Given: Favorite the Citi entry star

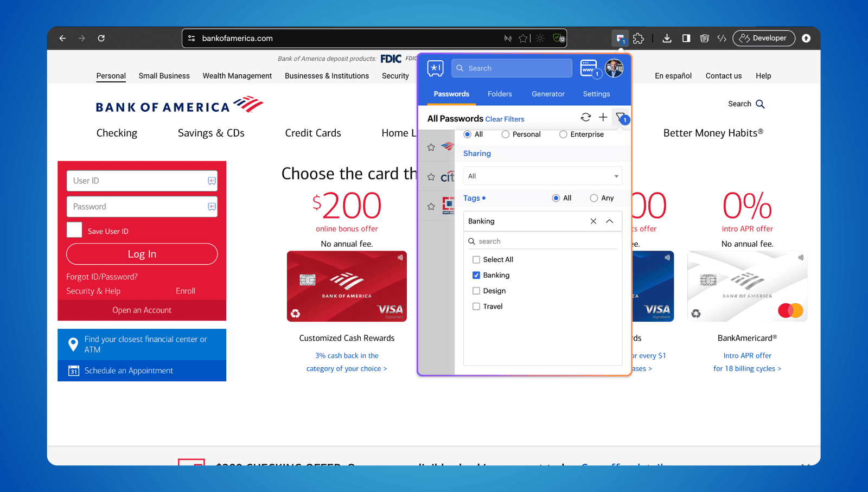Looking at the screenshot, I should click(431, 177).
